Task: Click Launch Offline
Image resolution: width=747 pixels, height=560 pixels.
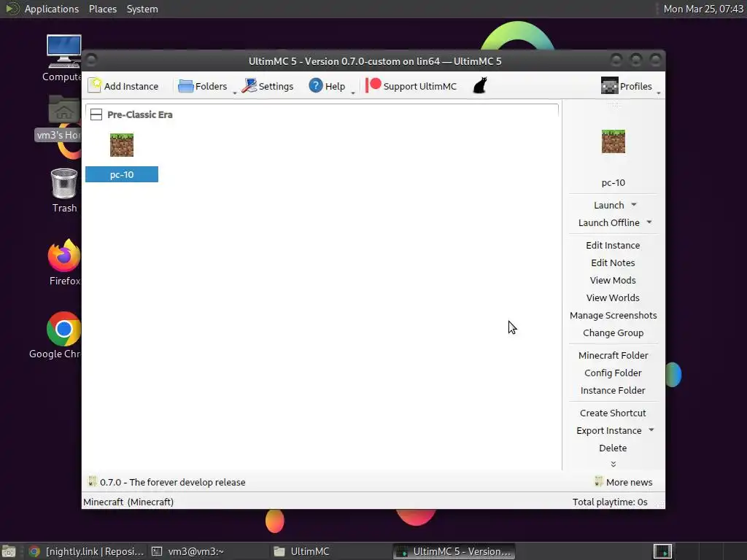Action: click(608, 223)
